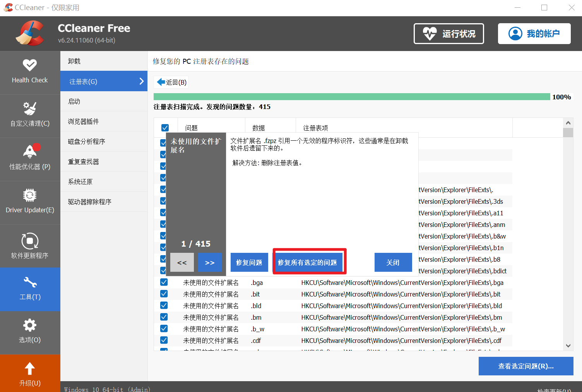Open Custom Clean broom icon (自定义清理)
The image size is (582, 392).
click(30, 108)
